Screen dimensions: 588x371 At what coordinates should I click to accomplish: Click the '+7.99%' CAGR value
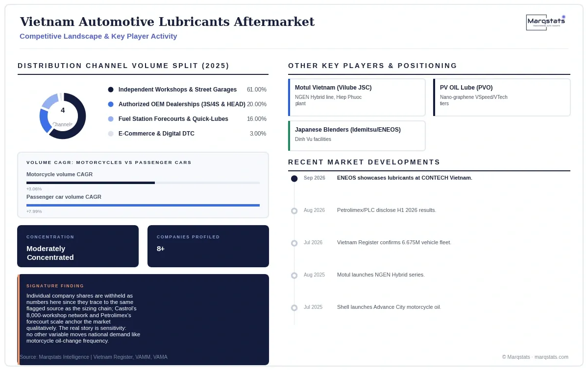point(34,211)
